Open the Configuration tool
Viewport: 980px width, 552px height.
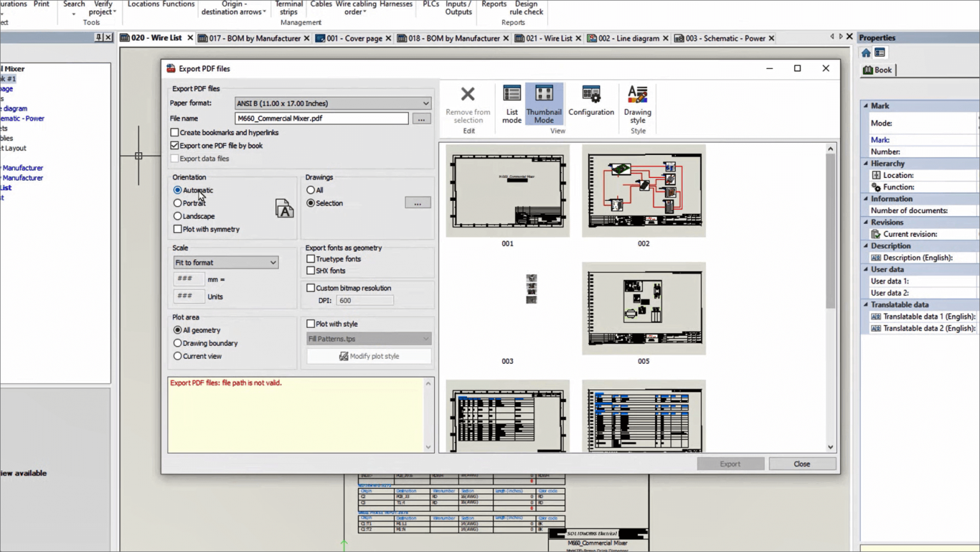click(x=591, y=101)
